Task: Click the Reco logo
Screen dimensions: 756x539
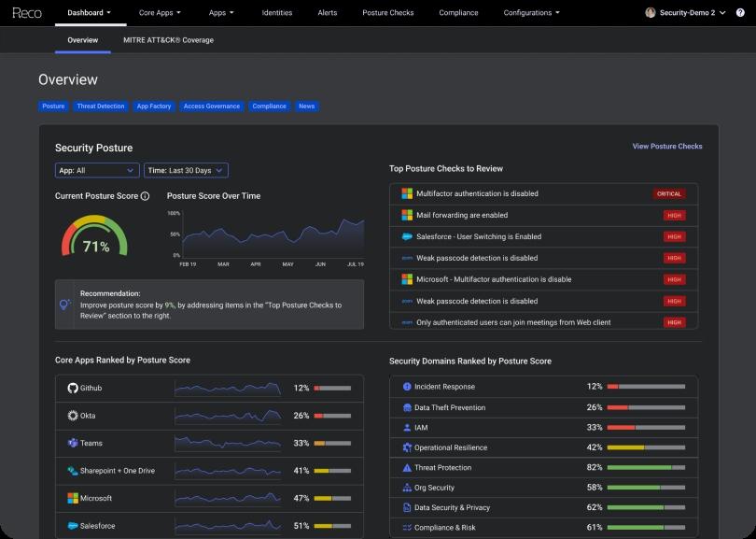Action: pyautogui.click(x=27, y=13)
